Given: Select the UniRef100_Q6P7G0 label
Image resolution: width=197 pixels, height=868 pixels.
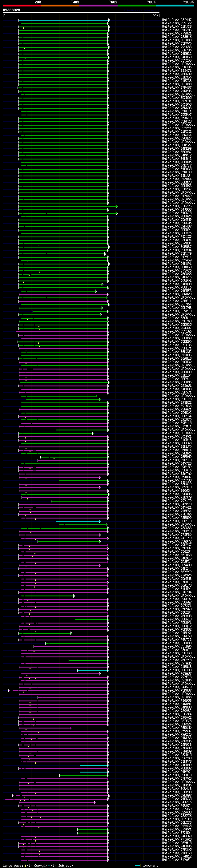Looking at the screenshot, I should point(177,50).
